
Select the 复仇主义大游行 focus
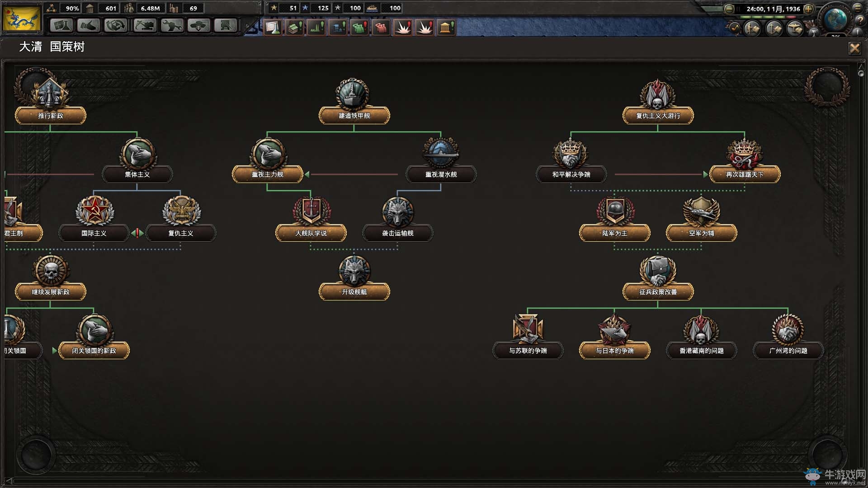pyautogui.click(x=658, y=116)
